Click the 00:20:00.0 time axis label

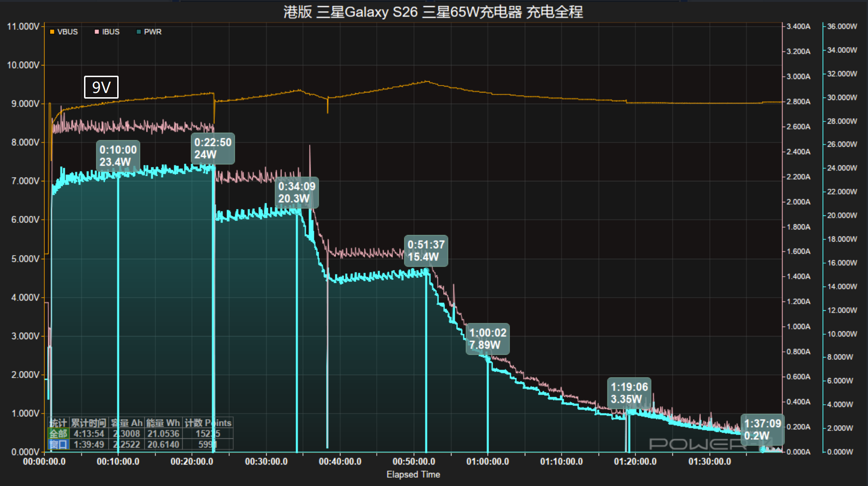click(192, 462)
